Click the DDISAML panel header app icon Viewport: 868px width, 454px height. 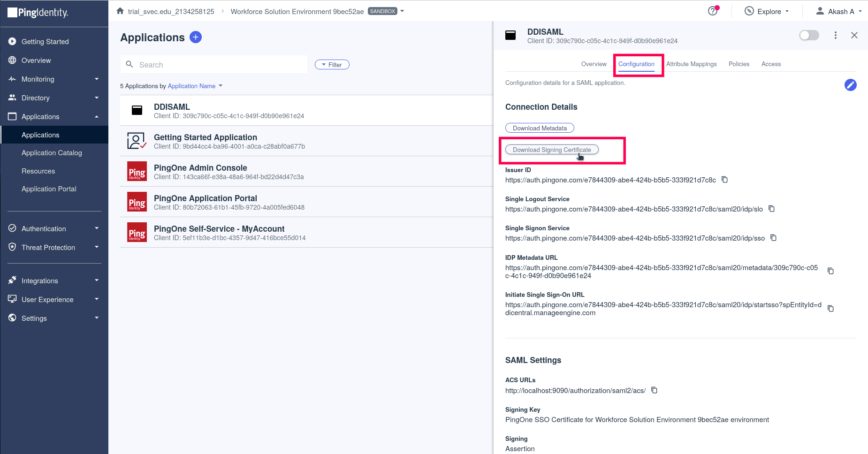coord(510,35)
